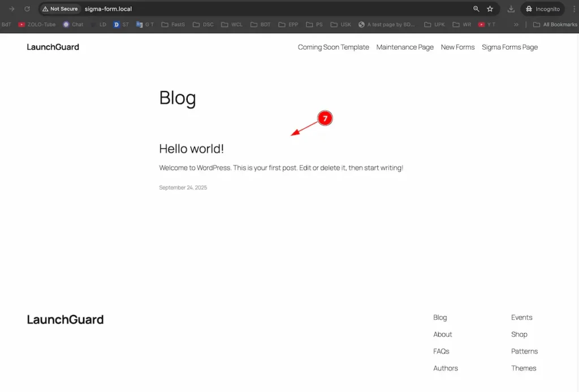Show more bookmarks with the double chevron
This screenshot has height=392, width=579.
tap(516, 24)
